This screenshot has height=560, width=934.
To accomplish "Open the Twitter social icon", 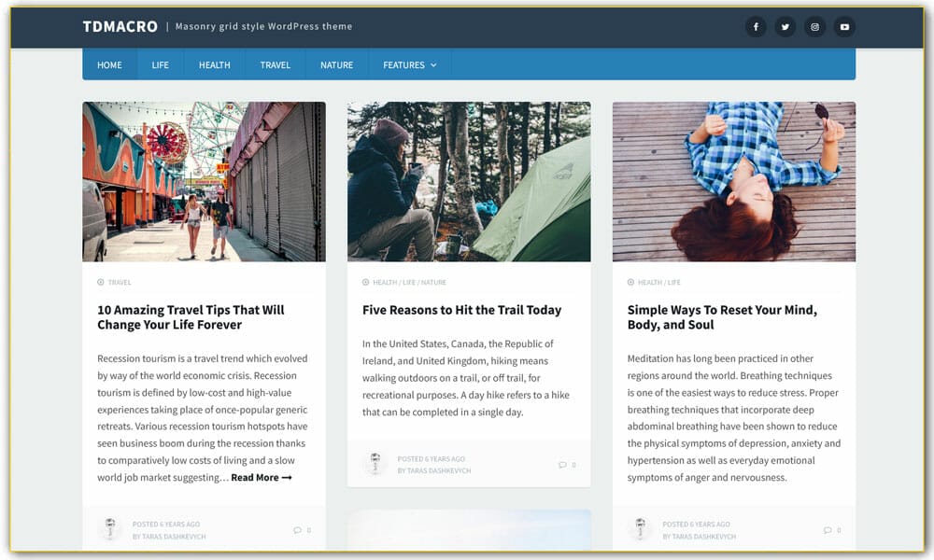I will coord(785,27).
